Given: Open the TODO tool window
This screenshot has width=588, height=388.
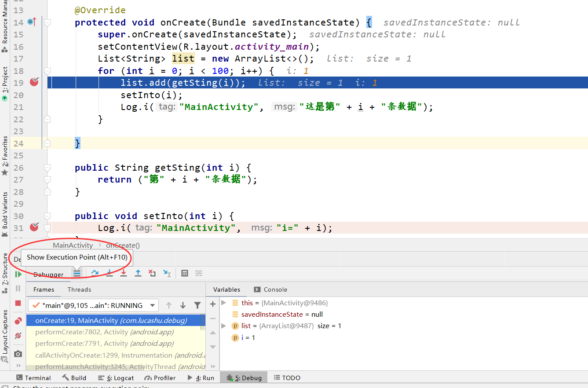Looking at the screenshot, I should coord(287,377).
